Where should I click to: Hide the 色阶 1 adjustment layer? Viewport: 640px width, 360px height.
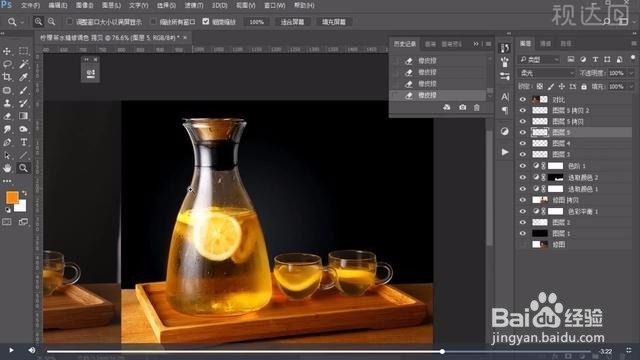523,166
